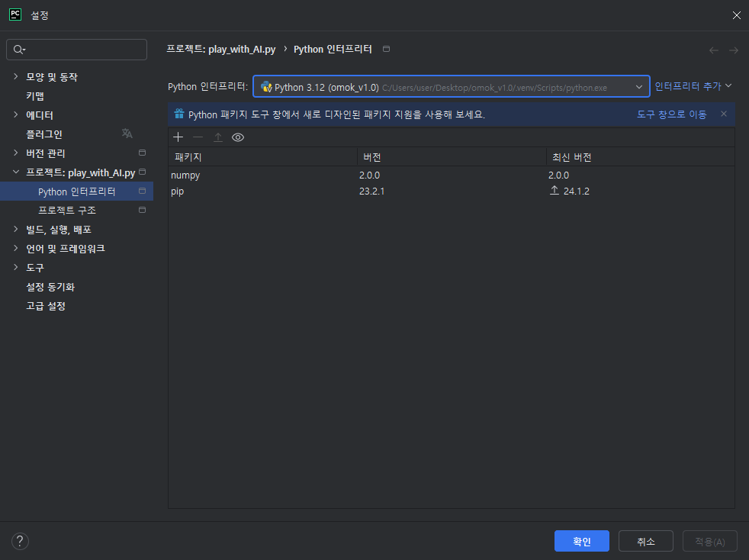Click the upgrade arrow next to pip 24.1.2
Screen dimensions: 749x560
[554, 191]
